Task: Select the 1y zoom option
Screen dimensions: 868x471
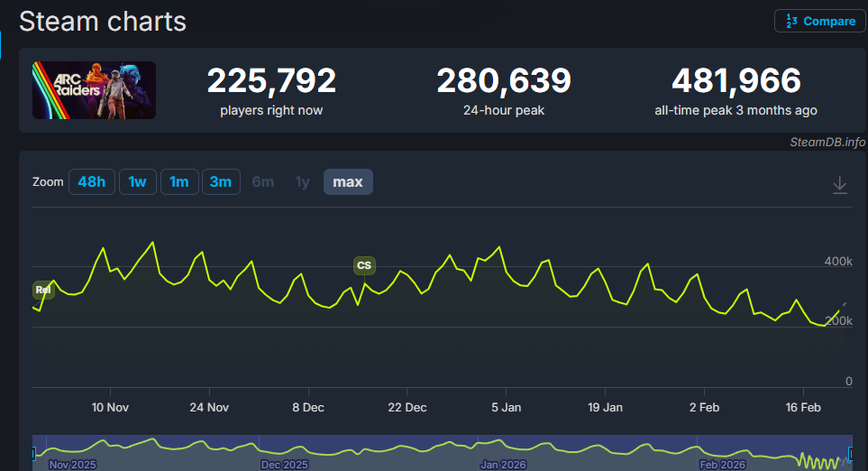Action: [302, 181]
